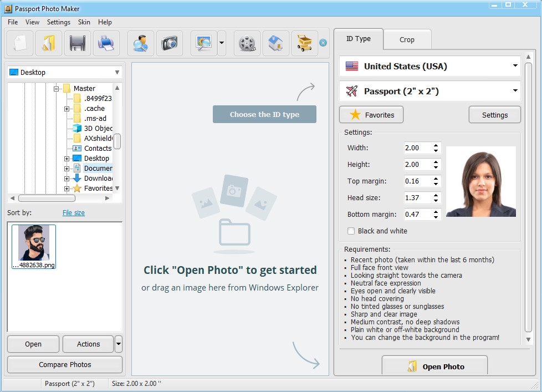Click the Compare Photos button
Screen dimensions: 542x392
(x=65, y=364)
